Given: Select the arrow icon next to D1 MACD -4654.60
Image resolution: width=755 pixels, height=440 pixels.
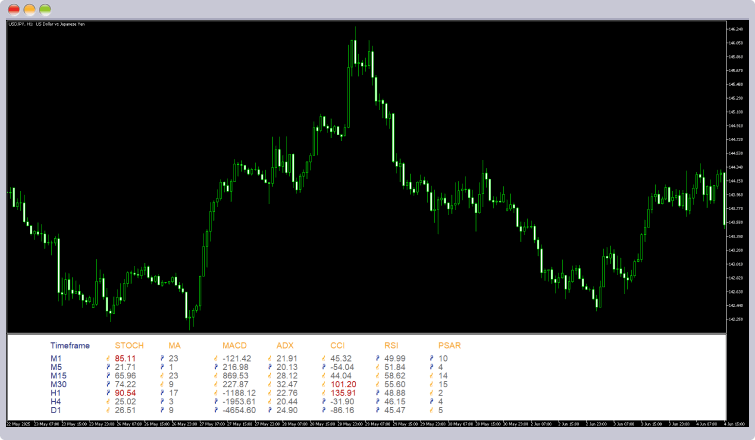Looking at the screenshot, I should point(216,411).
